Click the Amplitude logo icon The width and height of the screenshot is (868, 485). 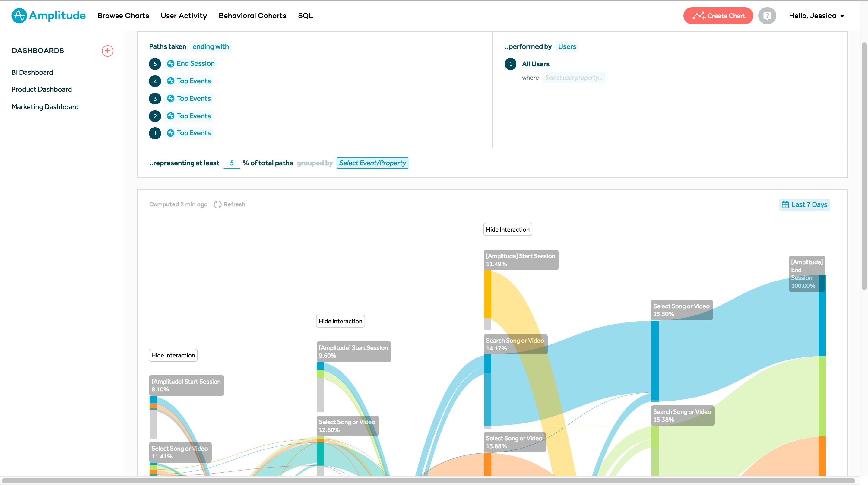[19, 15]
